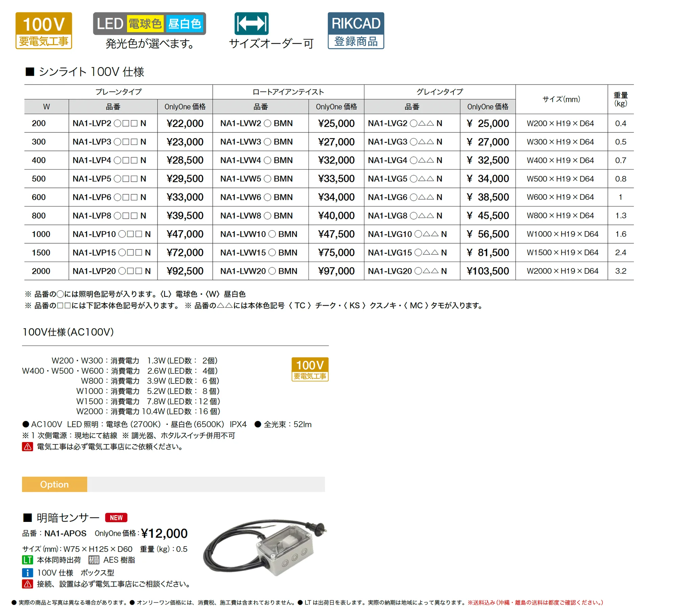Click the blue info icon beside 100V 仕様
The image size is (677, 616).
(27, 573)
